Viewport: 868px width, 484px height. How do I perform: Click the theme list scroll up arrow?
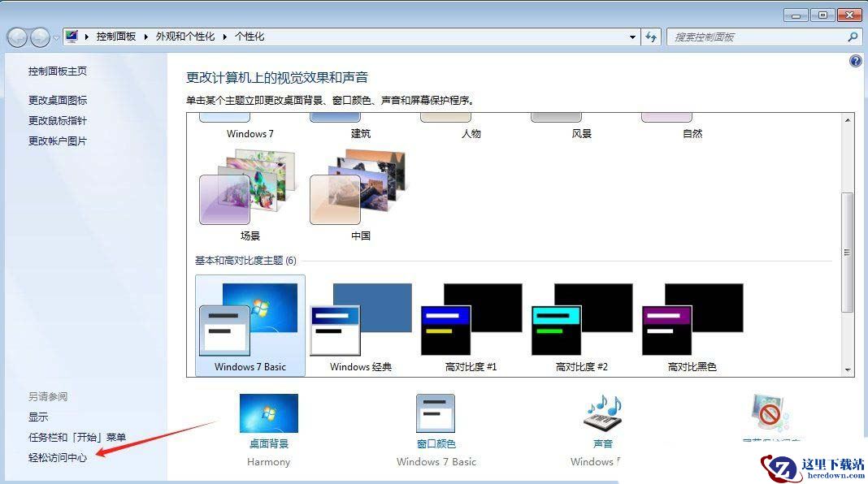click(847, 120)
